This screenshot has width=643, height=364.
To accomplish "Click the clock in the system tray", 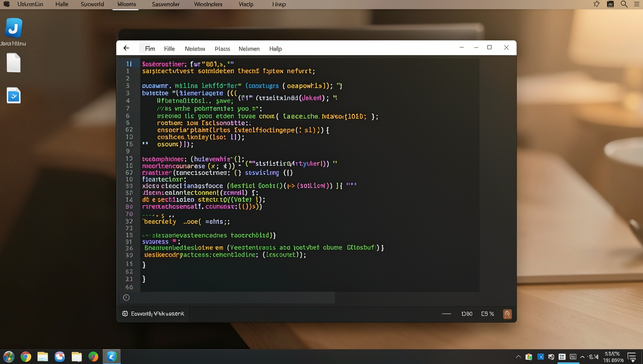I will tap(613, 357).
